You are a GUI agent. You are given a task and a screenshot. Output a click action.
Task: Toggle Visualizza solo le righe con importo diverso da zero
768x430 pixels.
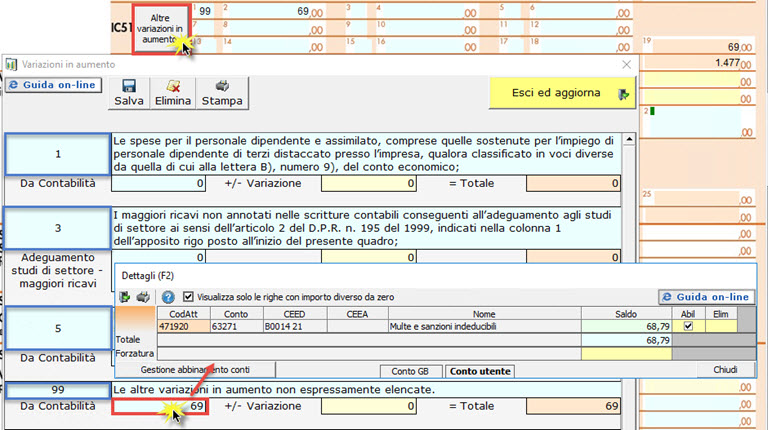pos(188,297)
